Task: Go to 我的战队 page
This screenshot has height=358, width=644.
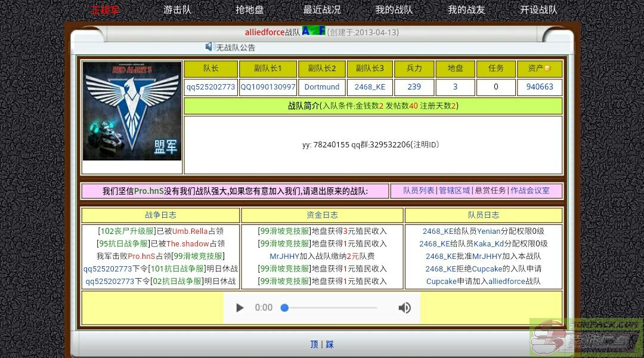Action: [x=394, y=10]
